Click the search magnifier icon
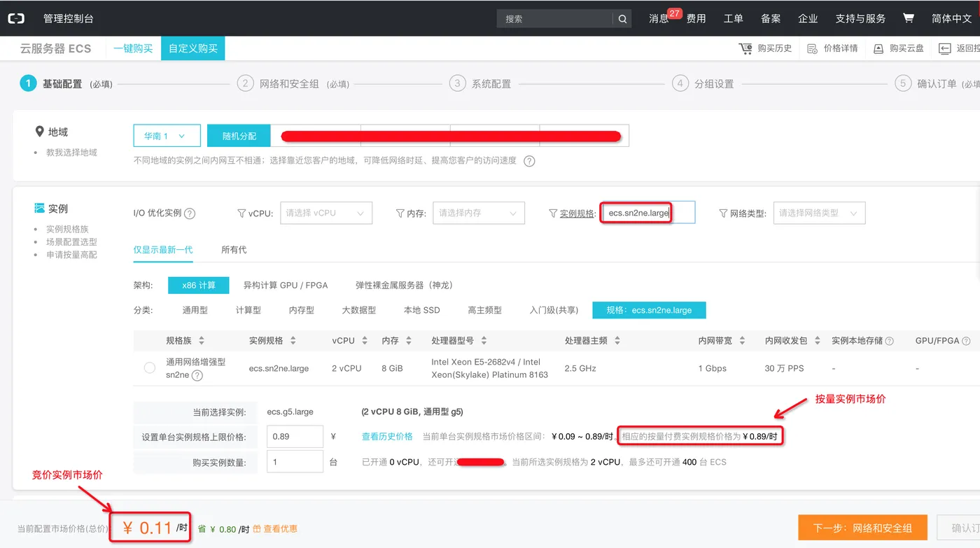Viewport: 980px width, 548px height. pyautogui.click(x=622, y=19)
